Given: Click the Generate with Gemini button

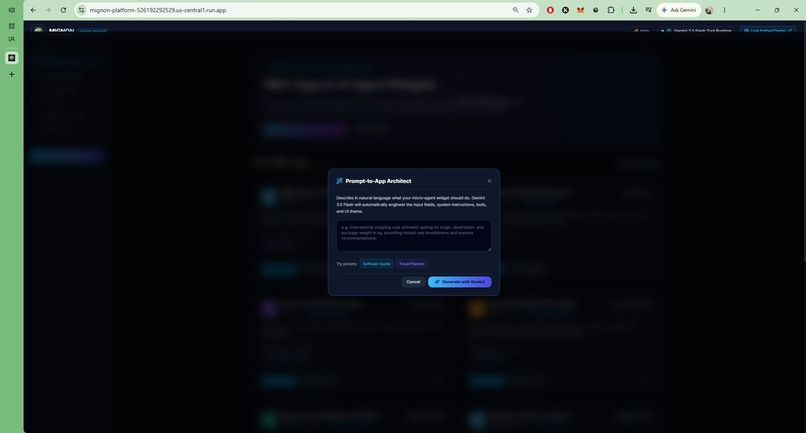Looking at the screenshot, I should click(460, 282).
